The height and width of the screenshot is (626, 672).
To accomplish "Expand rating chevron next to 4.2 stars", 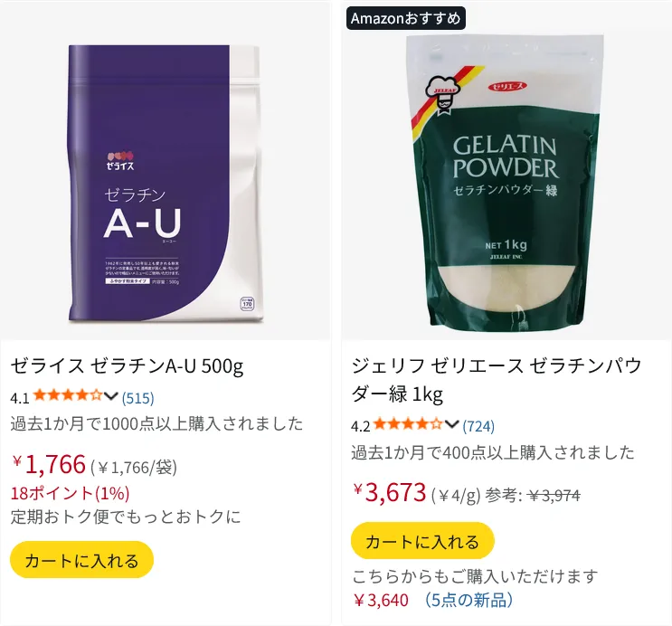I will coord(451,424).
